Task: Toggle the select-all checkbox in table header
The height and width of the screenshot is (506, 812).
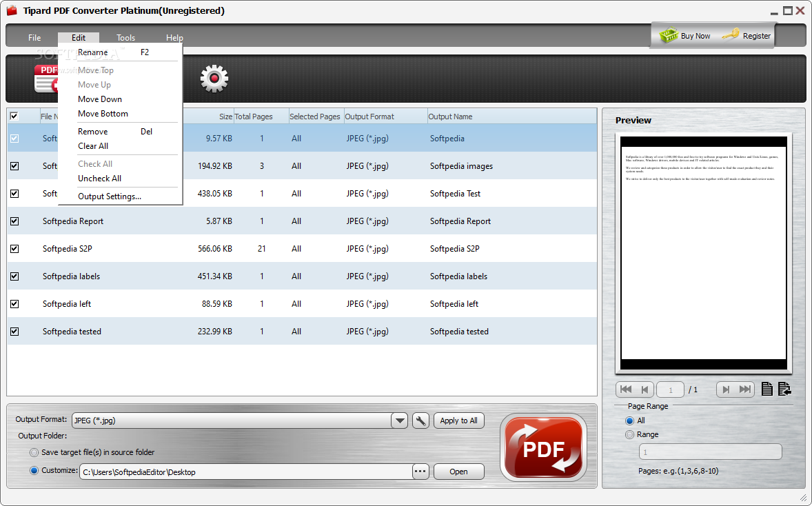Action: pyautogui.click(x=14, y=116)
